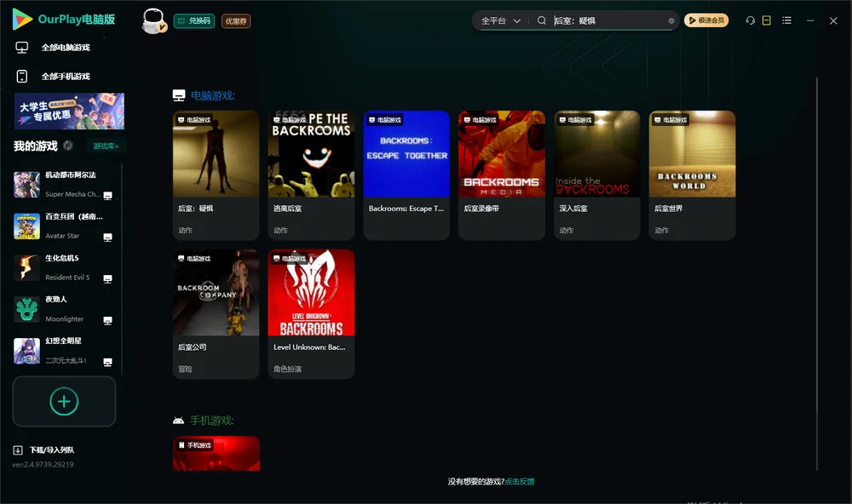852x504 pixels.
Task: Open the 极速会员 membership button
Action: pyautogui.click(x=705, y=20)
